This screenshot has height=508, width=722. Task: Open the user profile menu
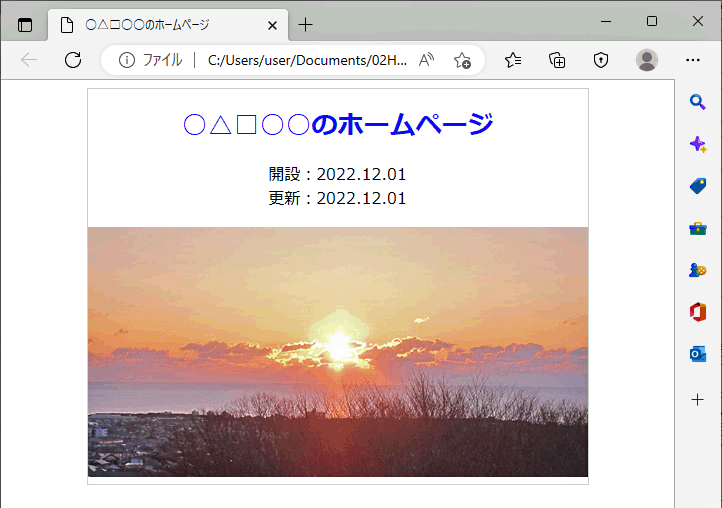[x=646, y=60]
